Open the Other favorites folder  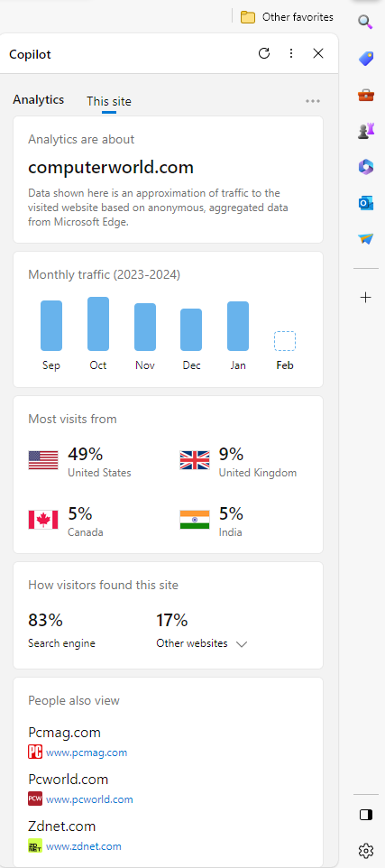tap(287, 17)
